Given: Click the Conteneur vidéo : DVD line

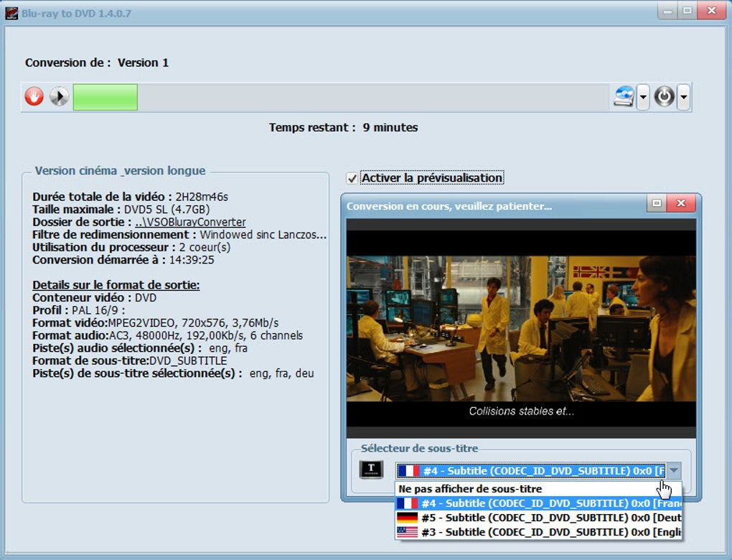Looking at the screenshot, I should (x=94, y=298).
